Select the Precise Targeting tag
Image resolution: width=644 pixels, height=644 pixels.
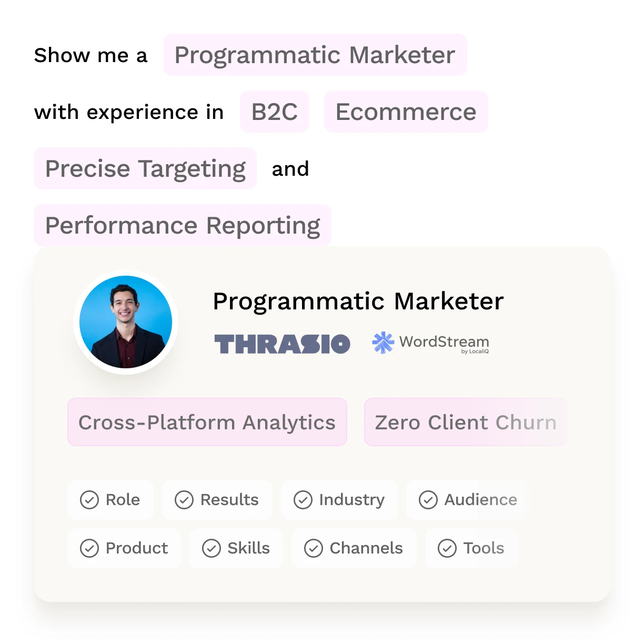[x=145, y=168]
